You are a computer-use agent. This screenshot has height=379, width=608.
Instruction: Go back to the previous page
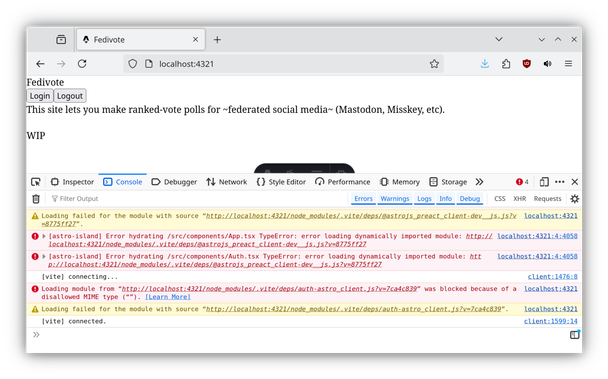40,64
